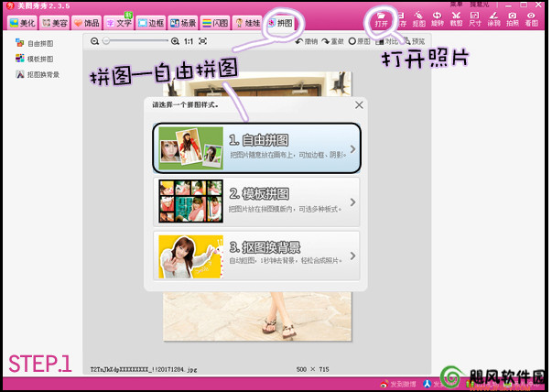Switch to the 饰品 tab

pyautogui.click(x=86, y=23)
